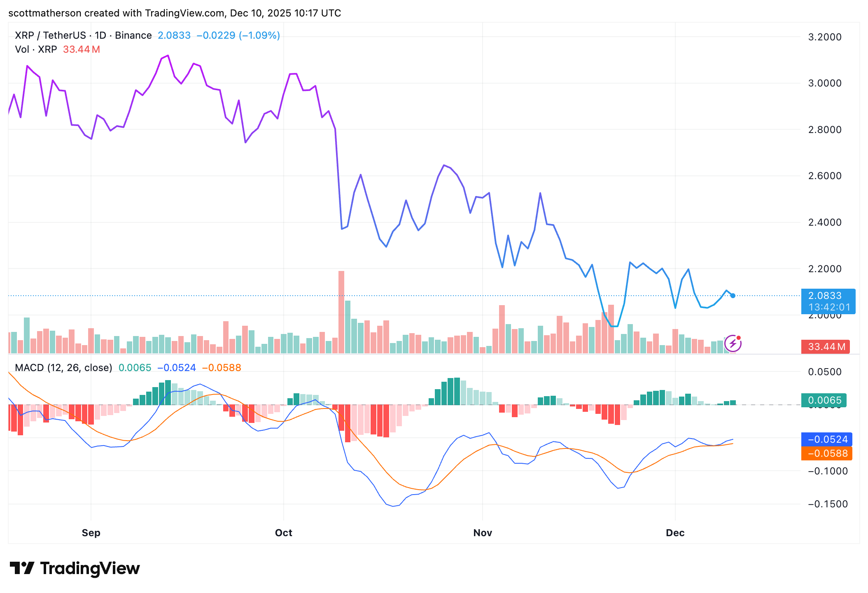Click the TradingView logo icon at bottom left
The image size is (868, 593).
coord(21,568)
